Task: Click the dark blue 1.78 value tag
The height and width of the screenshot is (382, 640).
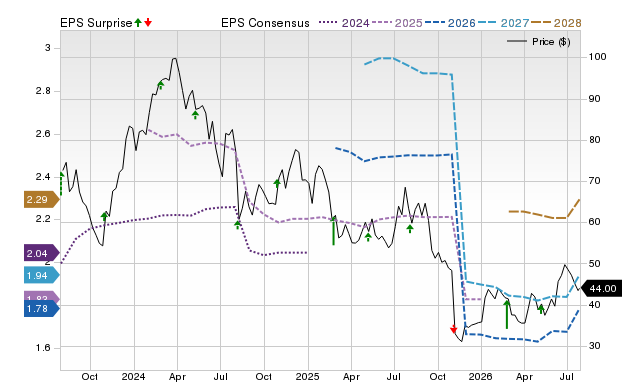Action: [41, 309]
